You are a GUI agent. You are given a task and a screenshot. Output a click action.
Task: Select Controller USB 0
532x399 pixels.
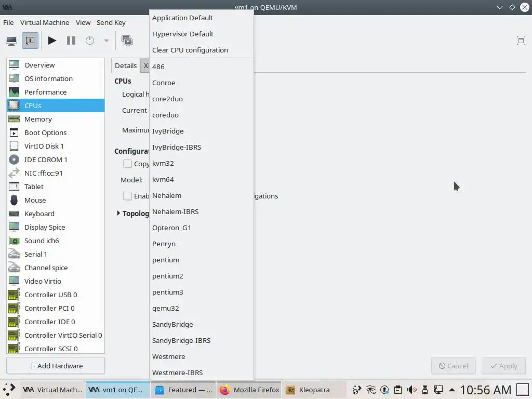pyautogui.click(x=56, y=295)
